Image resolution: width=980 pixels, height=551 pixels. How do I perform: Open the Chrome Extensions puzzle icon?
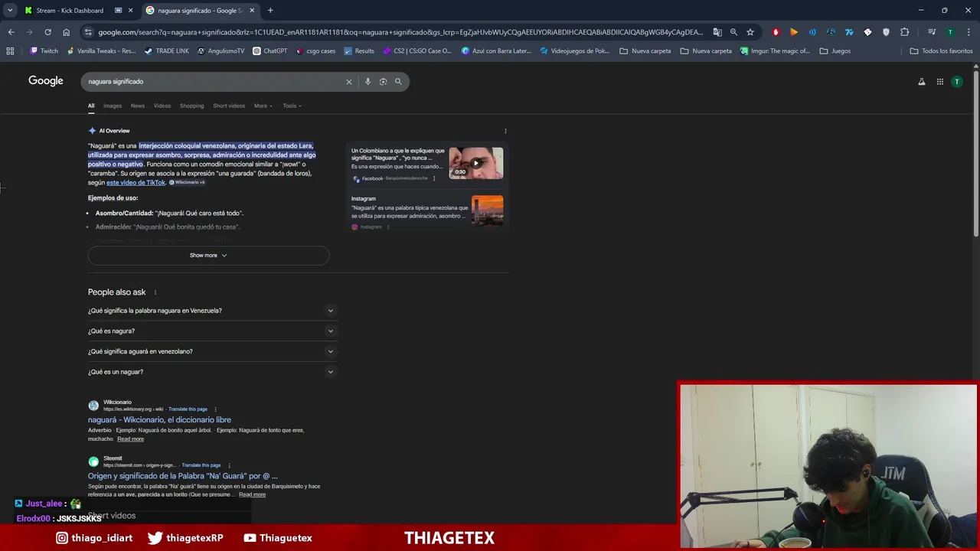coord(904,32)
